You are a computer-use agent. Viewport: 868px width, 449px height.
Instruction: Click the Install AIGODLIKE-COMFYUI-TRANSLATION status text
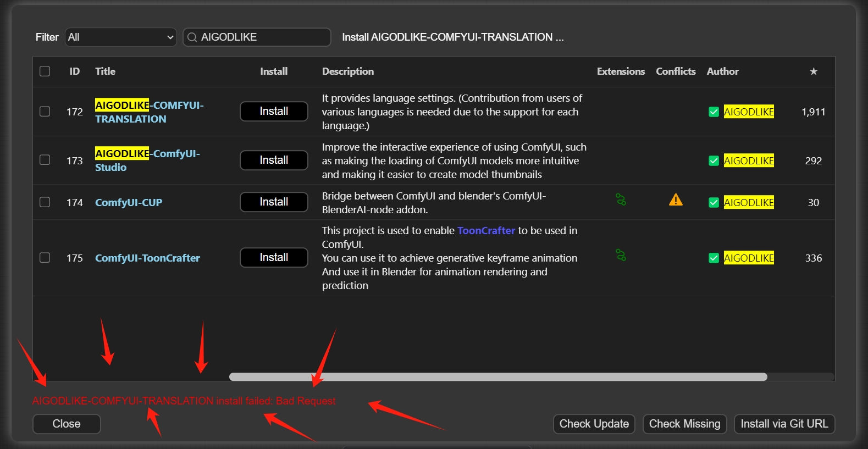tap(453, 37)
